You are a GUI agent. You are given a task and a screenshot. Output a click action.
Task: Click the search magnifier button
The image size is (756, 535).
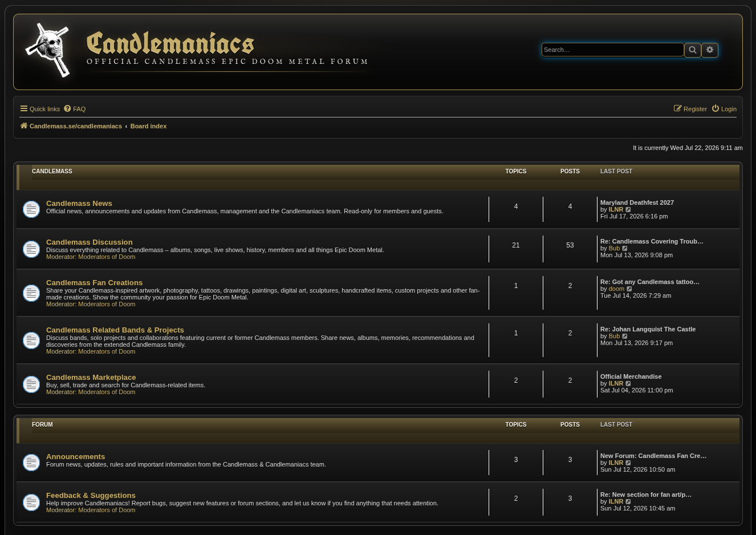(693, 50)
